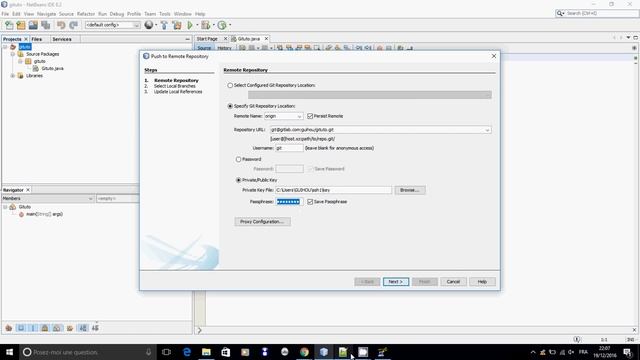Open File Explorer from the taskbar
Image resolution: width=640 pixels, height=360 pixels.
(206, 352)
